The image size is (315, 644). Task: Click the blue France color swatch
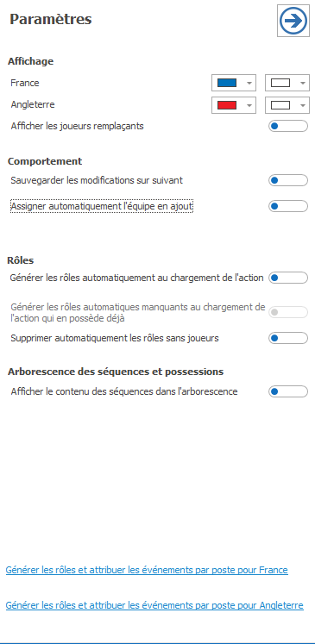tap(227, 83)
